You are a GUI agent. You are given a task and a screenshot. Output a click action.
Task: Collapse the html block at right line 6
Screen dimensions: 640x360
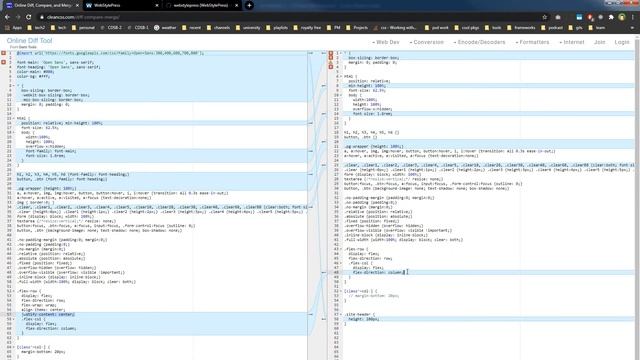tap(341, 76)
